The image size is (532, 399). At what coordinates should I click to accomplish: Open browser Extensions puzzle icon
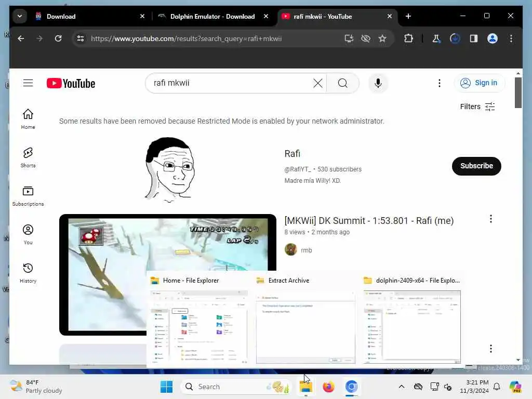coord(408,38)
